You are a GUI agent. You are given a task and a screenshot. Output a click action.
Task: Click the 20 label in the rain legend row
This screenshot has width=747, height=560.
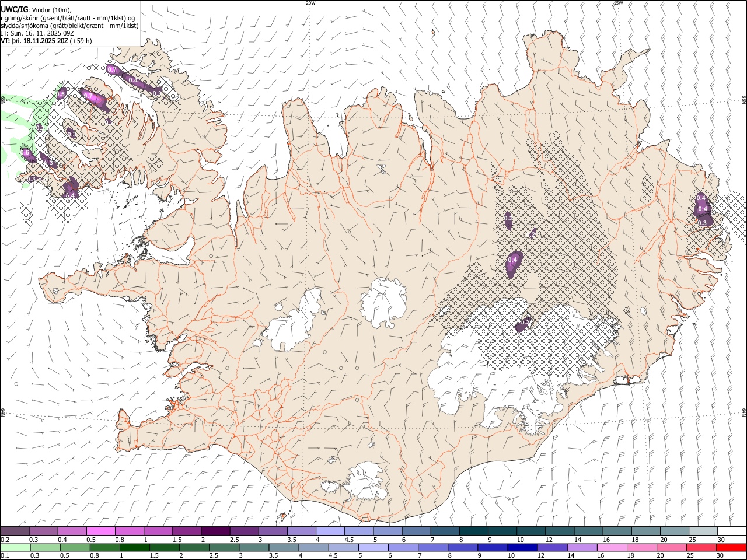(x=661, y=556)
